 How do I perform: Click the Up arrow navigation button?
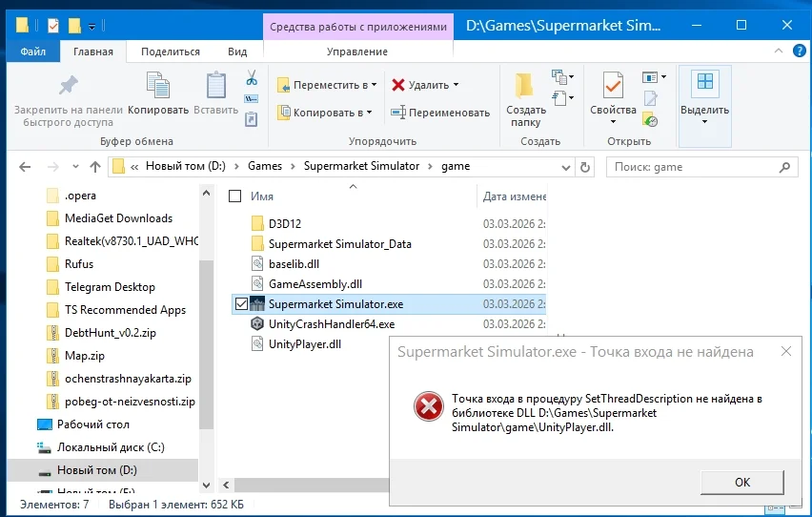pos(95,167)
